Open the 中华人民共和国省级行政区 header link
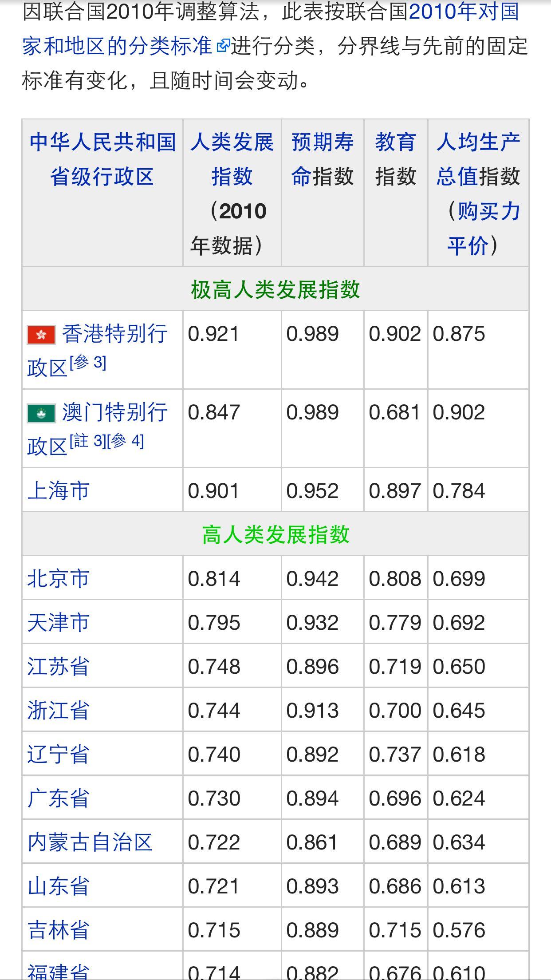 (x=102, y=159)
